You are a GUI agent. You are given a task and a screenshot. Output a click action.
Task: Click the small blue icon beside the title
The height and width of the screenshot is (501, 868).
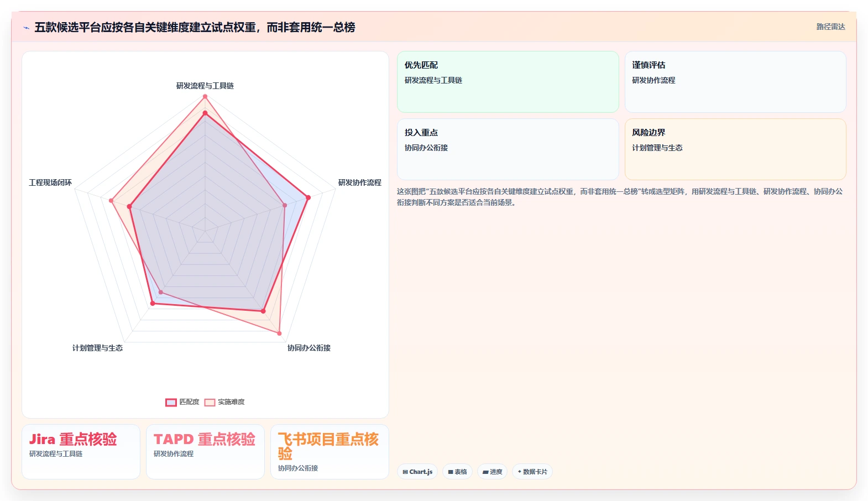point(26,28)
